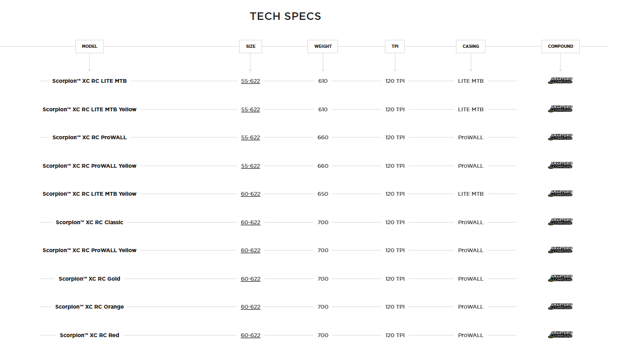Click SmartGrip icon for Scorpion XC RC LITE MTB
633x364 pixels.
(560, 81)
